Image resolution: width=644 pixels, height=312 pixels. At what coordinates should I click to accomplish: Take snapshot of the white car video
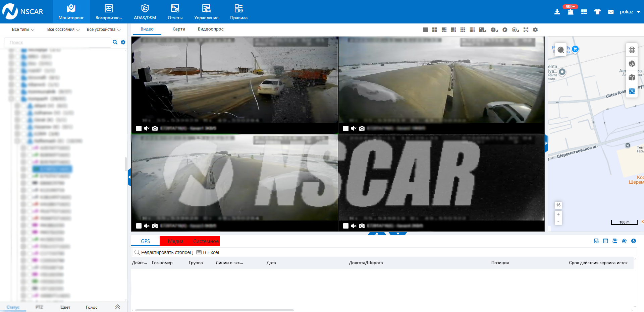pyautogui.click(x=155, y=128)
